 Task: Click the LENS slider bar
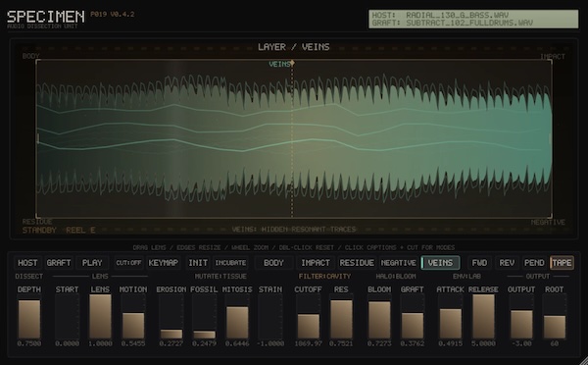[x=100, y=317]
